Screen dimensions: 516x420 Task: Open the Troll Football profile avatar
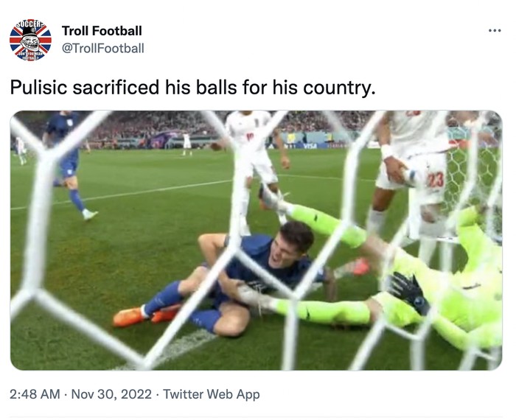point(30,40)
